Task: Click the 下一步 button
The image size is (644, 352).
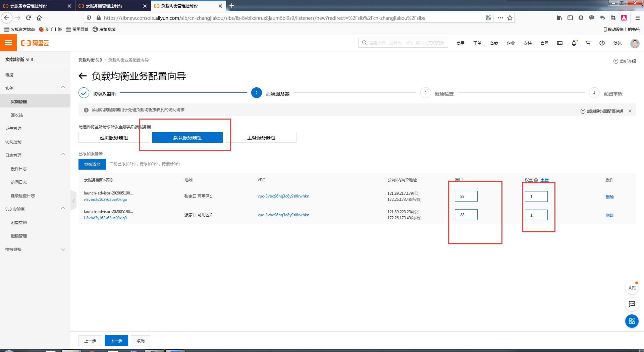Action: click(x=116, y=341)
